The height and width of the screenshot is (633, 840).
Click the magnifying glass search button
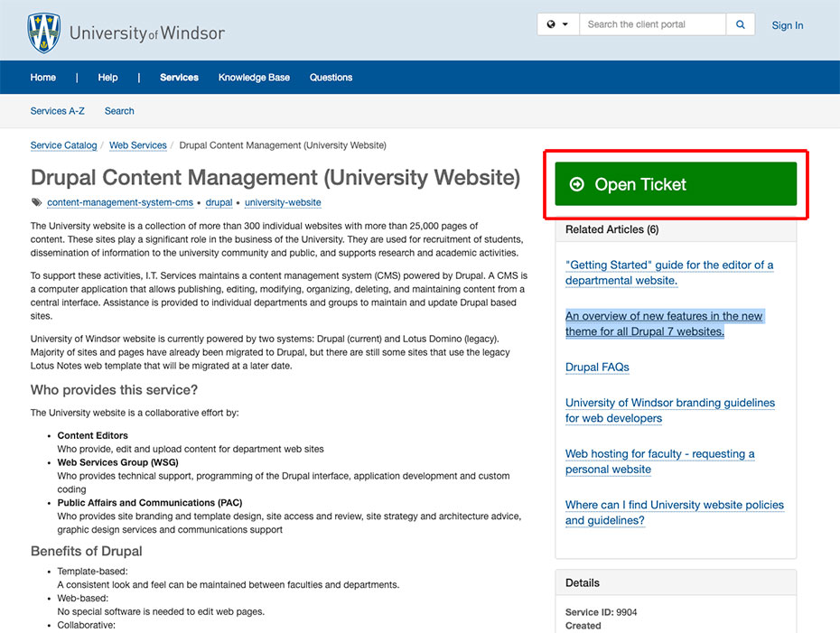point(741,24)
